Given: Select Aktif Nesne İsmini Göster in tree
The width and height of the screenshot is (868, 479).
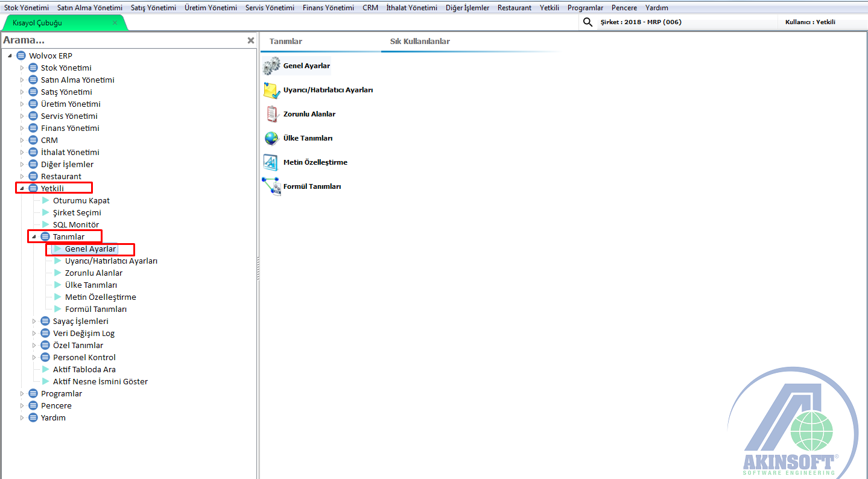Looking at the screenshot, I should tap(100, 381).
